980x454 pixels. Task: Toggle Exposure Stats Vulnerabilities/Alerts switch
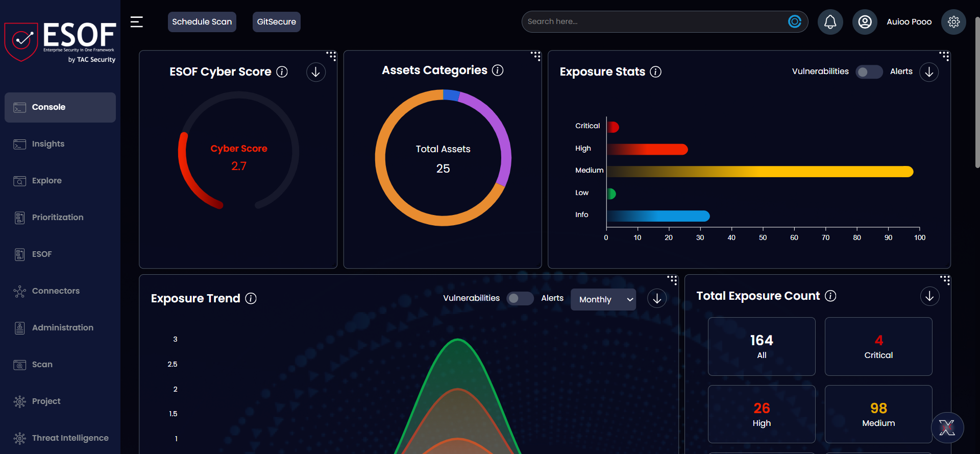[869, 72]
